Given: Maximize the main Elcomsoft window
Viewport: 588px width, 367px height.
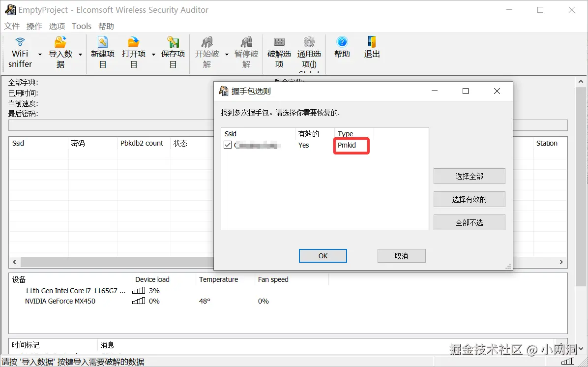Looking at the screenshot, I should [x=540, y=10].
